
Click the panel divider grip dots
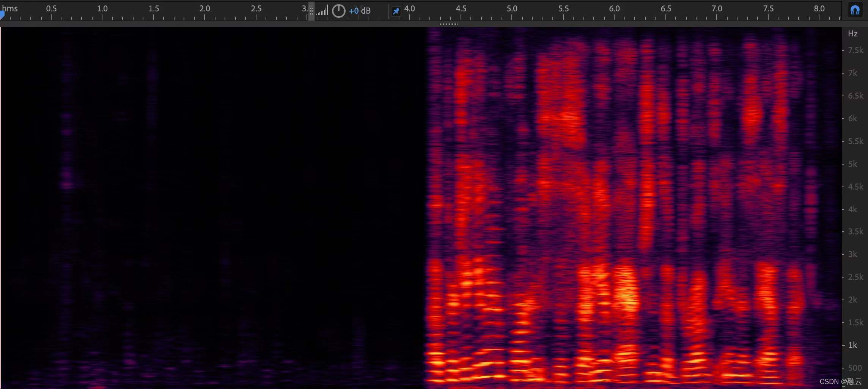pyautogui.click(x=449, y=24)
